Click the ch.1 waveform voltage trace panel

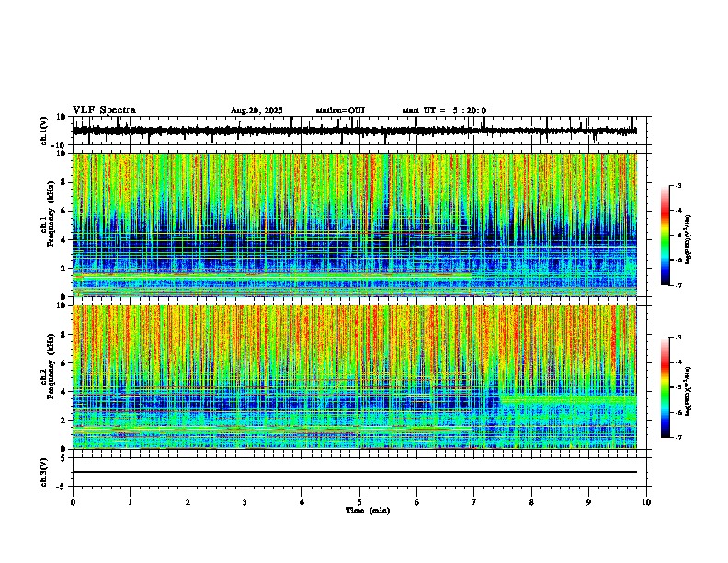click(x=359, y=131)
